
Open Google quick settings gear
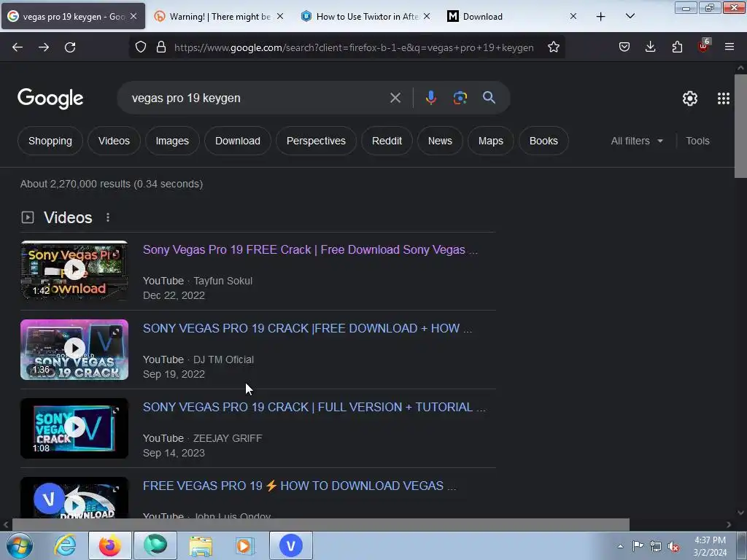(690, 98)
